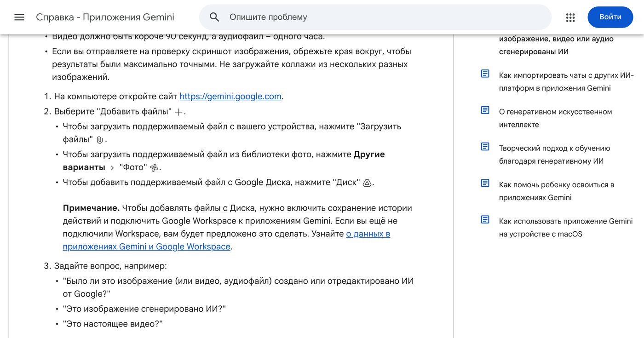Click the Войти sign-in button
Viewport: 644px width, 338px height.
pyautogui.click(x=610, y=17)
